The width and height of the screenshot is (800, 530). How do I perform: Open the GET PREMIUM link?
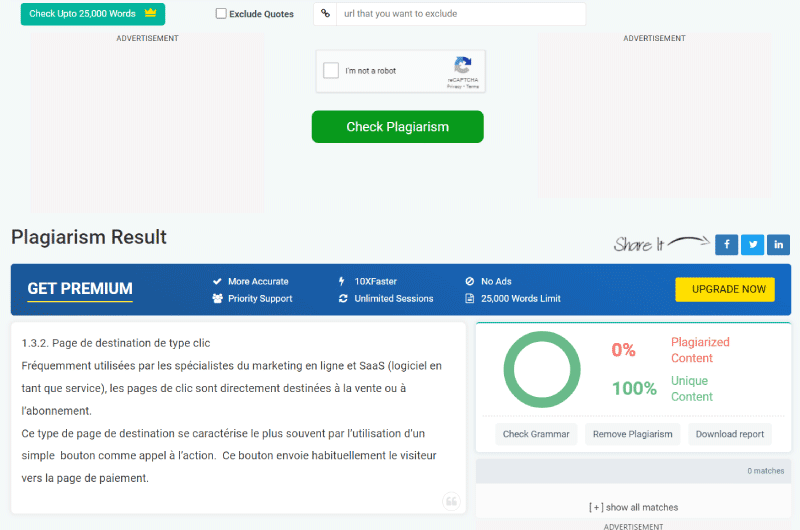[80, 289]
